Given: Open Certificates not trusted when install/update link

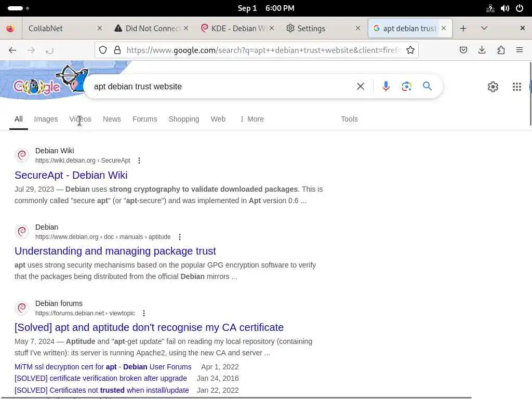Looking at the screenshot, I should click(x=101, y=390).
